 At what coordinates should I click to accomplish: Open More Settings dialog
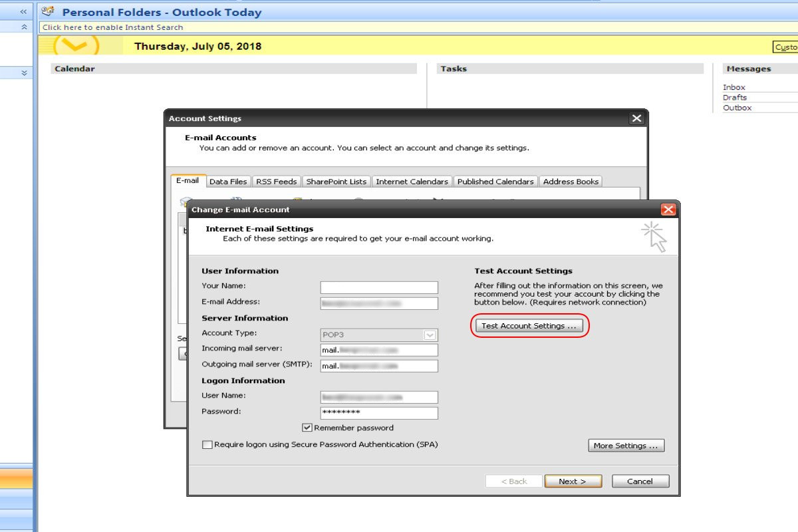(x=626, y=446)
